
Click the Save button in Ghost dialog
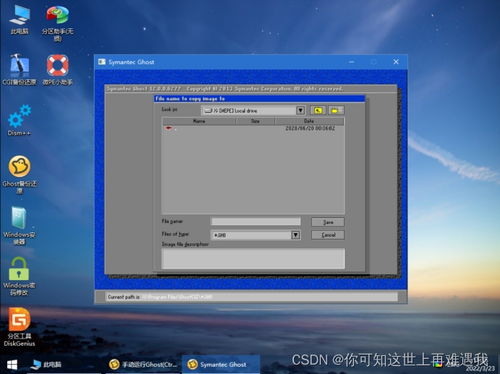328,222
